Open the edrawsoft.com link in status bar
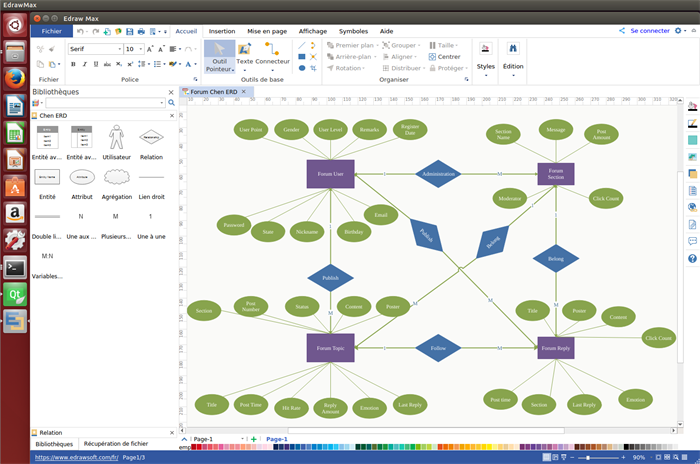 76,457
